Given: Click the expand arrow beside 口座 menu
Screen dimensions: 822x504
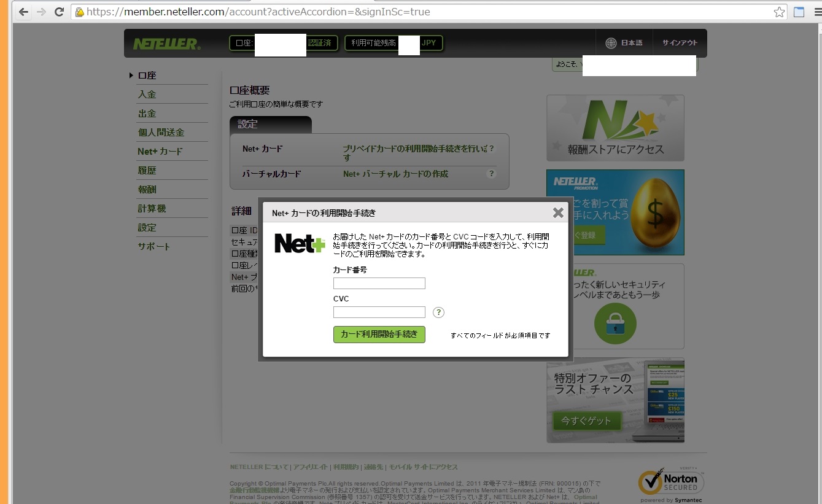Looking at the screenshot, I should (131, 76).
